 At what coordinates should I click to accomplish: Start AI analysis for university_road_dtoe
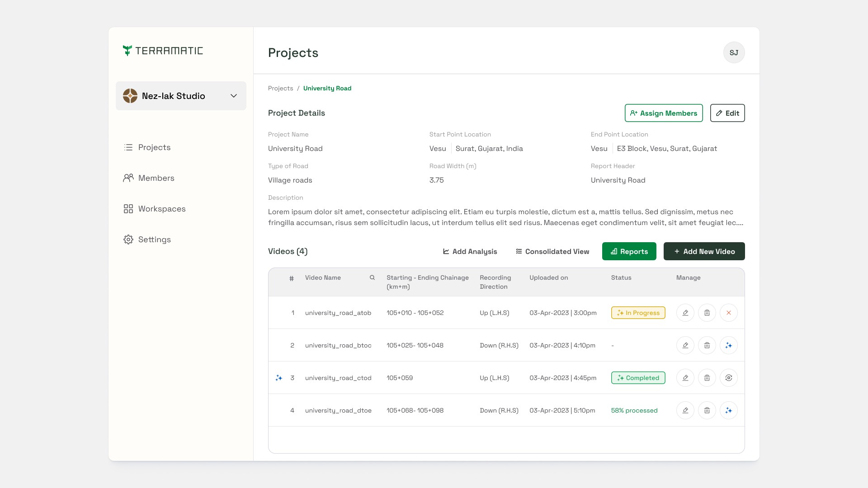pyautogui.click(x=729, y=410)
